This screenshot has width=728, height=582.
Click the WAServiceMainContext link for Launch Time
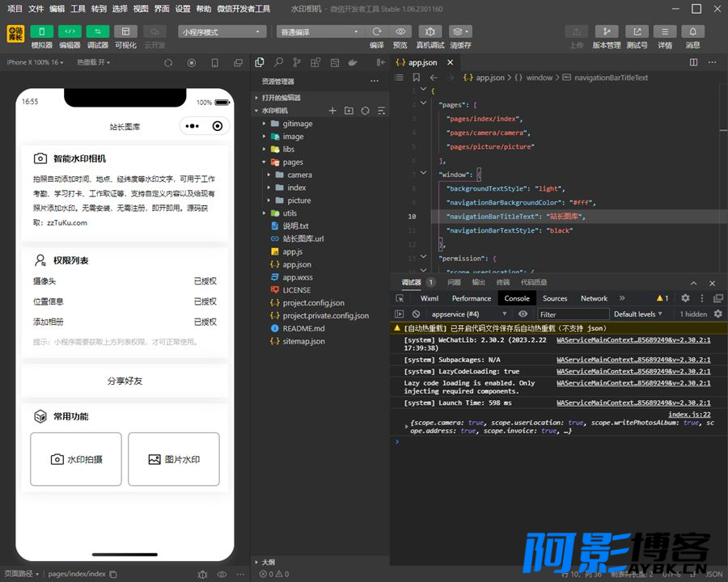[x=633, y=403]
